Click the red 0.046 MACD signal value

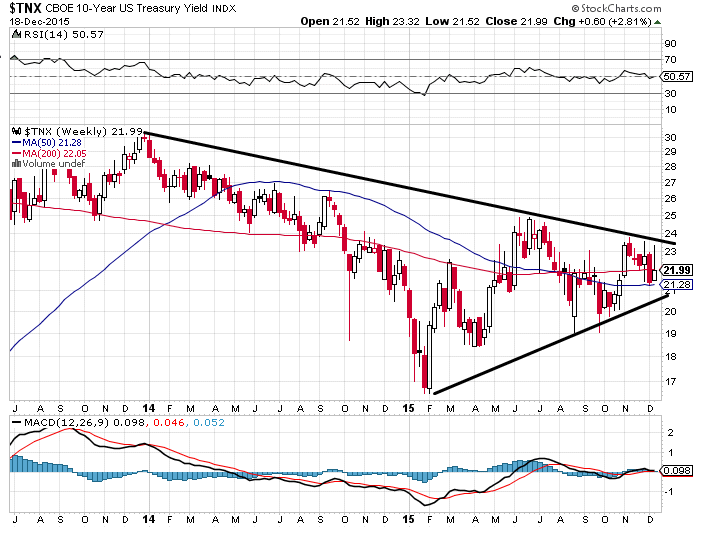pyautogui.click(x=169, y=423)
